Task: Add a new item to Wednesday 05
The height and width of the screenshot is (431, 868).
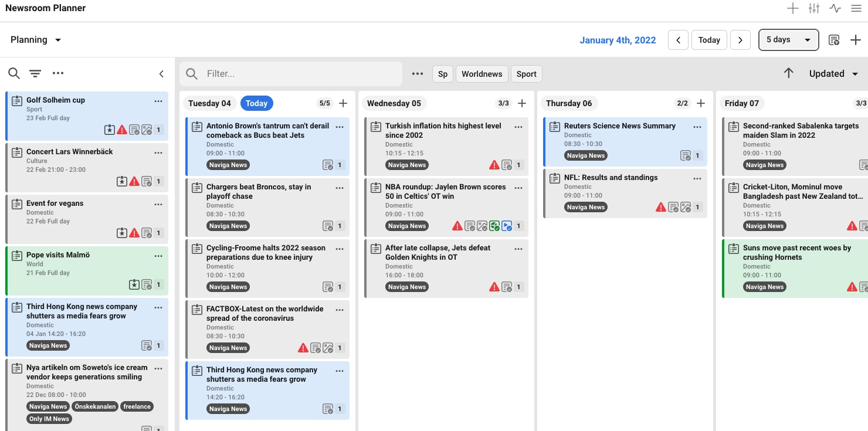Action: 522,103
